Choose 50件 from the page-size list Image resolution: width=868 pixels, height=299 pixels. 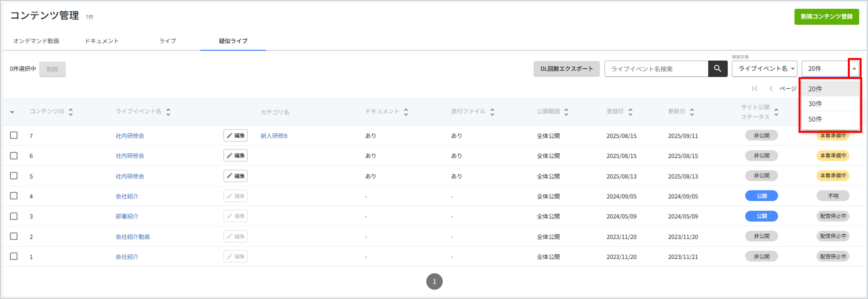click(x=830, y=119)
